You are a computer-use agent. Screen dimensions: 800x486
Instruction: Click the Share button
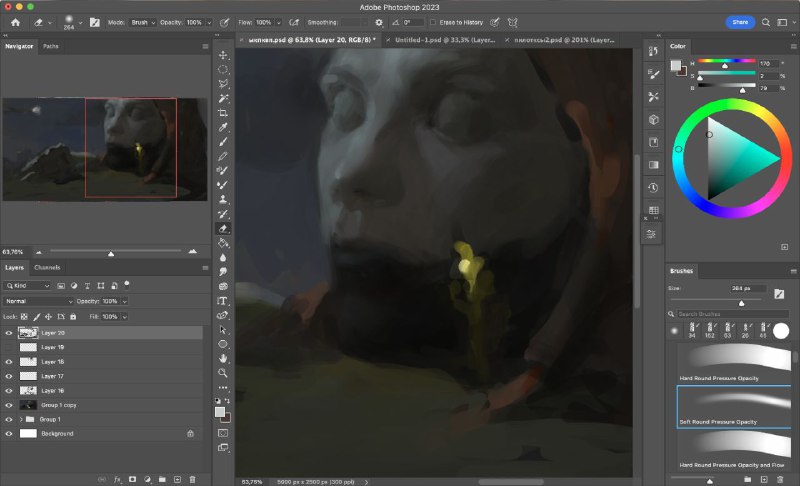coord(740,22)
